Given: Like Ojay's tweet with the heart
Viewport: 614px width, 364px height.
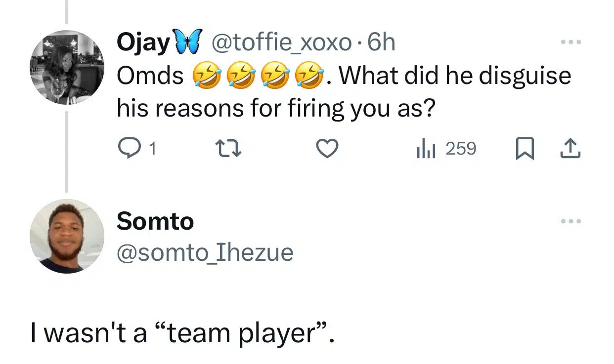Looking at the screenshot, I should click(327, 148).
